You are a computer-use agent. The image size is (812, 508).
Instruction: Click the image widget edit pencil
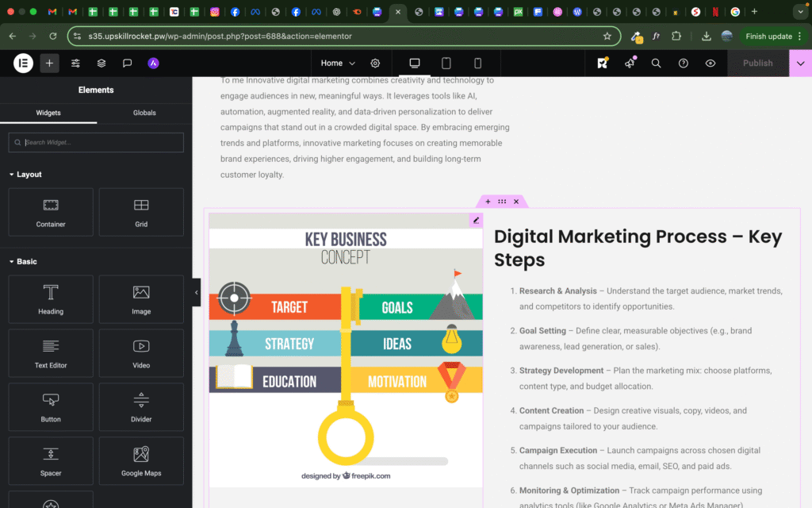click(476, 221)
